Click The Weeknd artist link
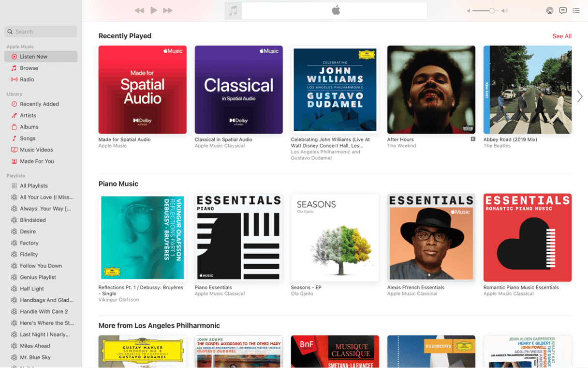This screenshot has height=368, width=588. click(401, 146)
